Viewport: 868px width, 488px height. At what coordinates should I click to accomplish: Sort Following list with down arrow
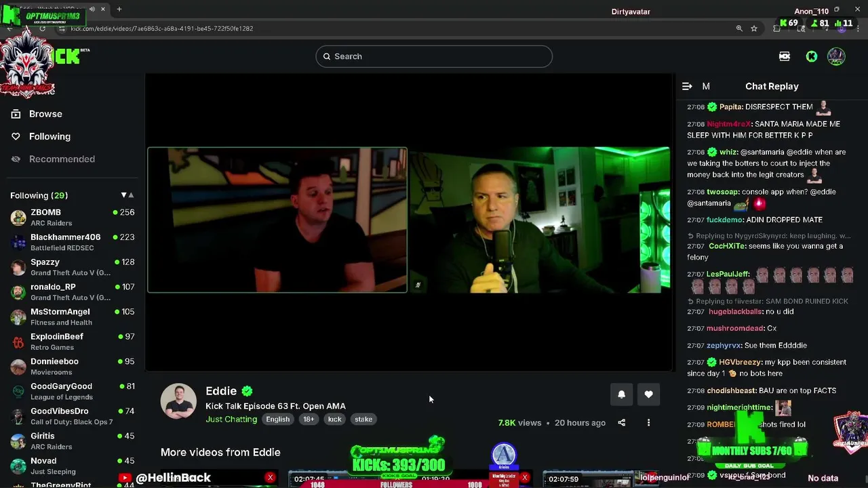tap(123, 195)
